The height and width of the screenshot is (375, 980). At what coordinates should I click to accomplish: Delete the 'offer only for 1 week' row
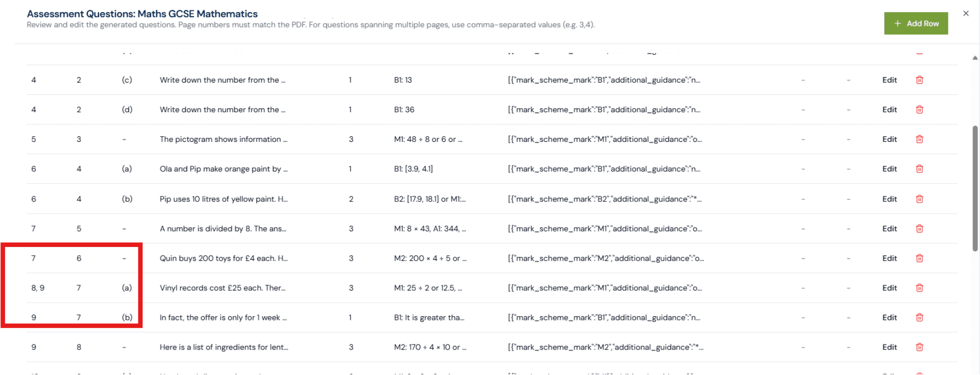tap(919, 317)
